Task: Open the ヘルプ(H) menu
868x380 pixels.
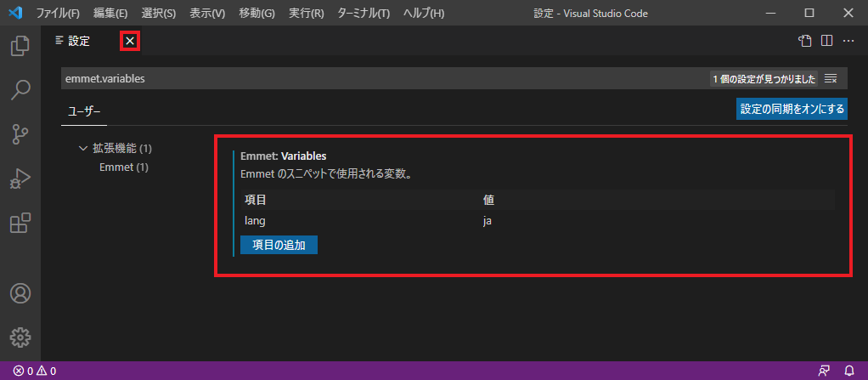Action: (x=424, y=14)
